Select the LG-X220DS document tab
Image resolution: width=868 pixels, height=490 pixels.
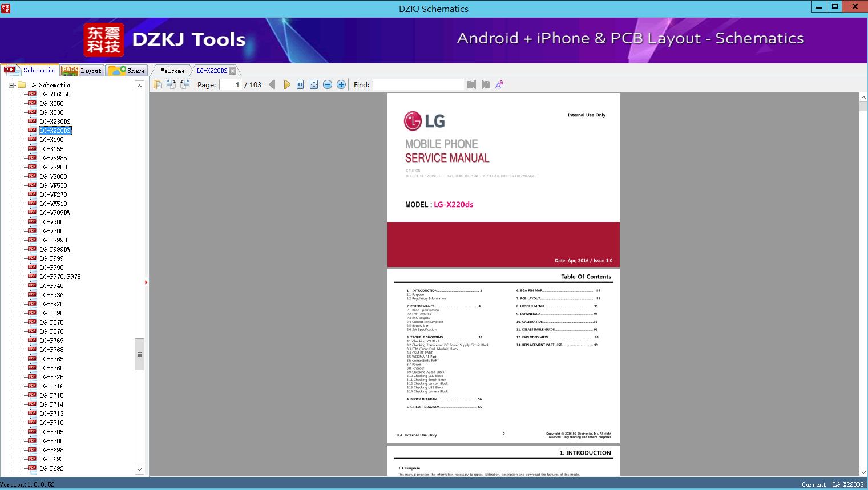(212, 71)
